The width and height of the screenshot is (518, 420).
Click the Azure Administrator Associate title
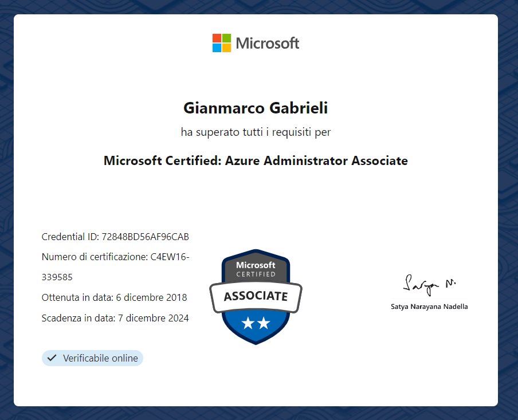tap(256, 161)
